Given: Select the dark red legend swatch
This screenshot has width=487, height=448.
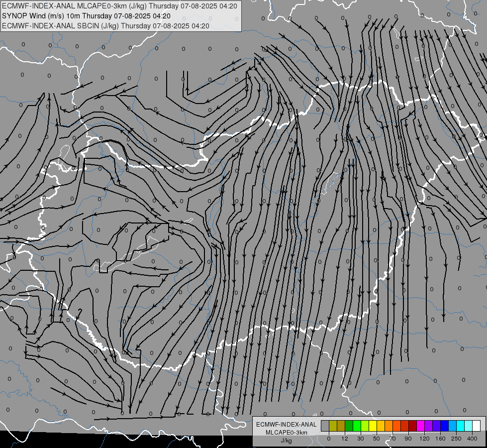Looking at the screenshot, I should (x=412, y=426).
